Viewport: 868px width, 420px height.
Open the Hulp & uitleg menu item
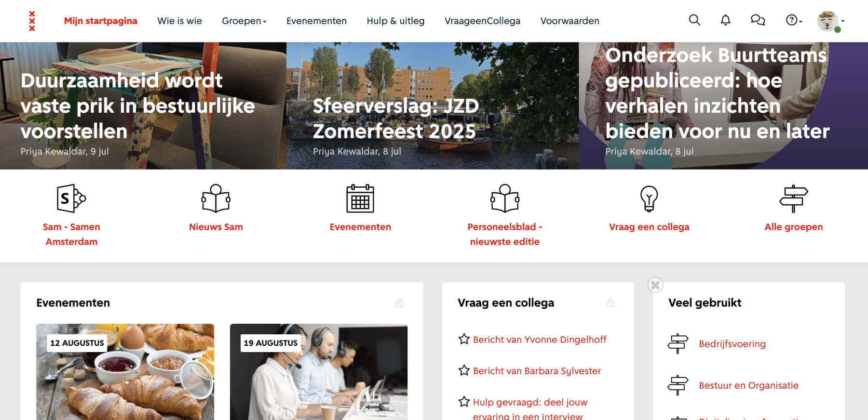coord(395,21)
